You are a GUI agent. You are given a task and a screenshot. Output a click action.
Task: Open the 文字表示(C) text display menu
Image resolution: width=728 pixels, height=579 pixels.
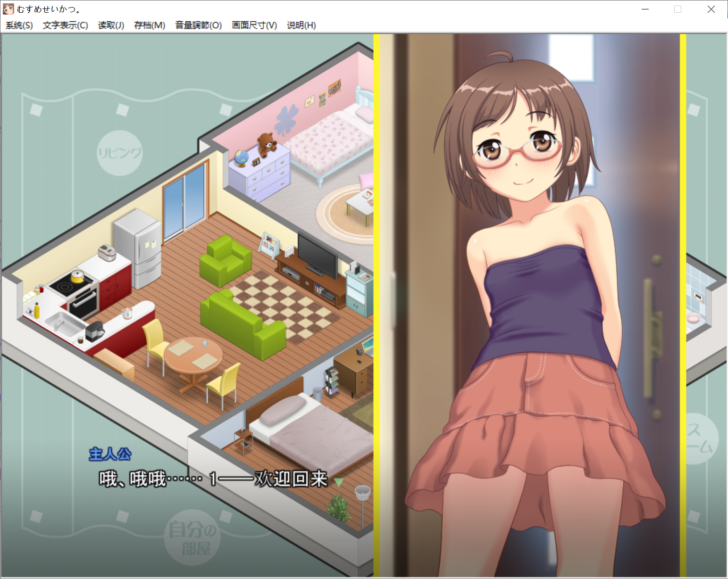coord(65,25)
